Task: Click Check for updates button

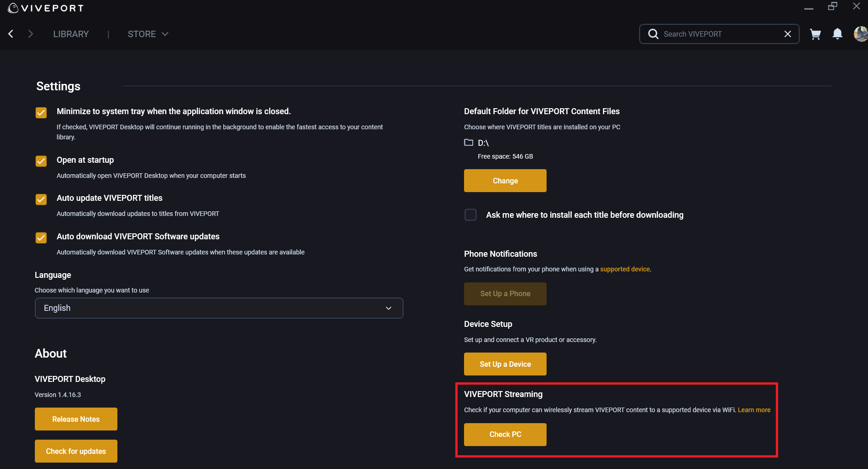Action: [x=76, y=451]
